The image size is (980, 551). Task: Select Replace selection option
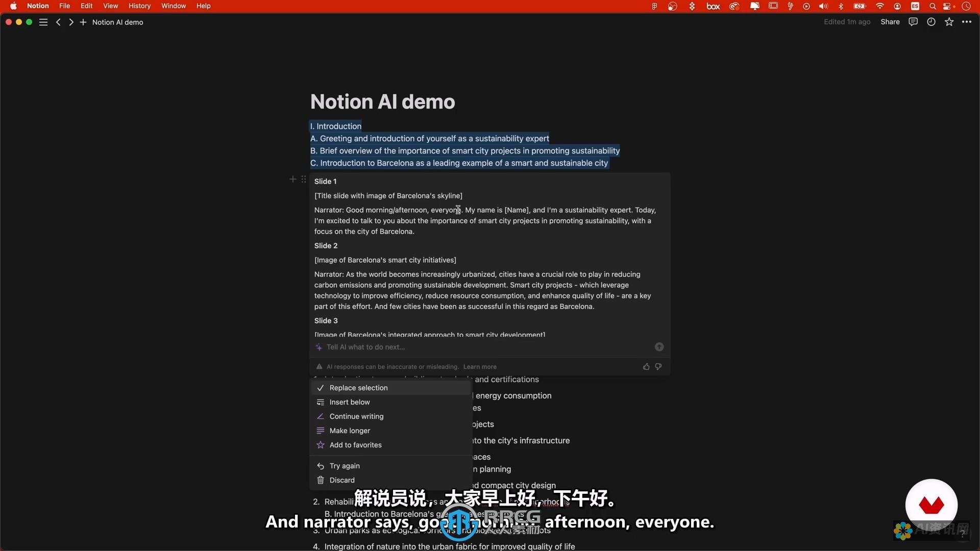[359, 387]
